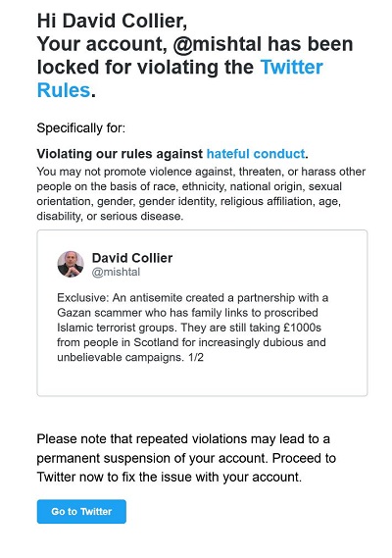Click the @mishtal mention in the heading
The image size is (392, 558).
(x=218, y=44)
